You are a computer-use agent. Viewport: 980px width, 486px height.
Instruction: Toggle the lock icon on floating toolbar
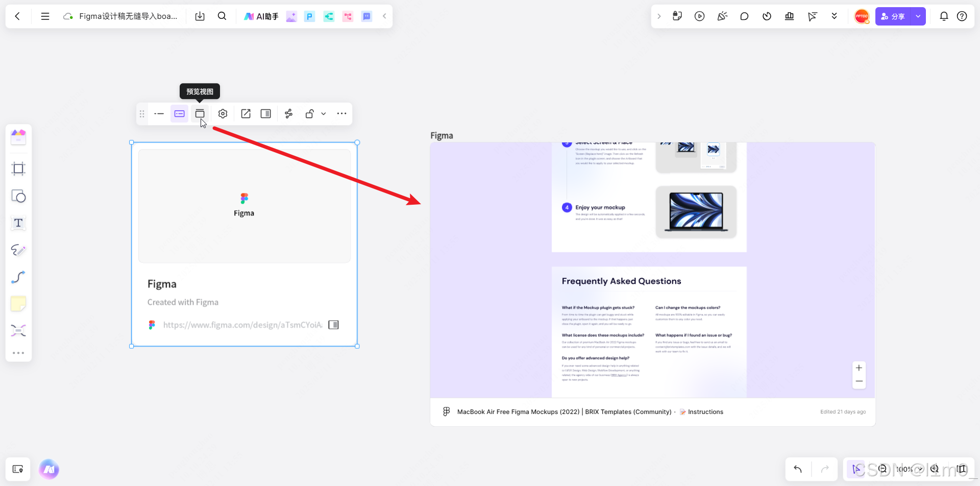coord(309,114)
